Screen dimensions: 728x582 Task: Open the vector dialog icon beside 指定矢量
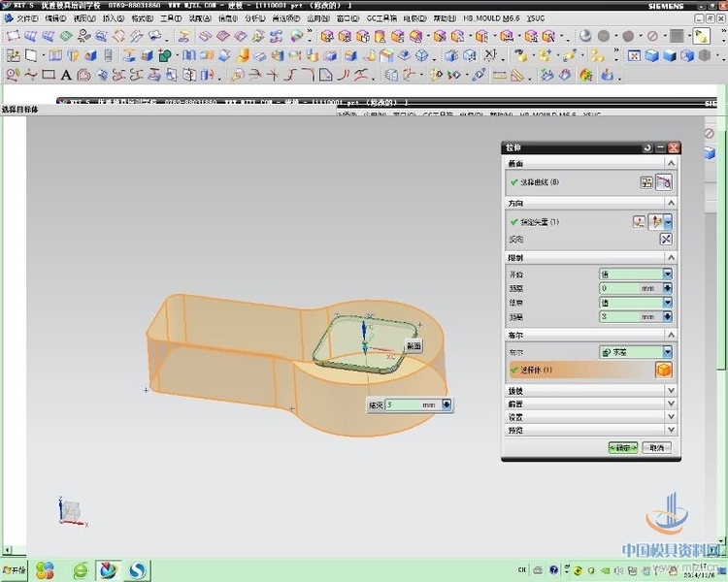[x=639, y=222]
